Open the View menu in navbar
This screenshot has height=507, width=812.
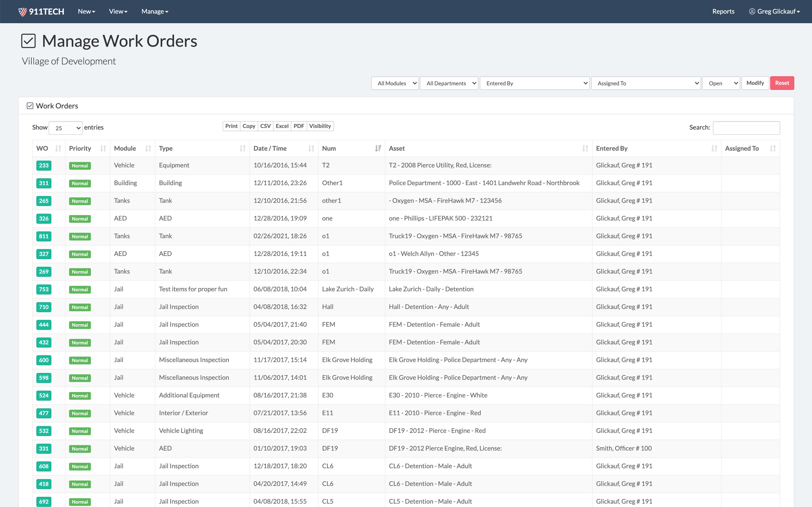118,11
